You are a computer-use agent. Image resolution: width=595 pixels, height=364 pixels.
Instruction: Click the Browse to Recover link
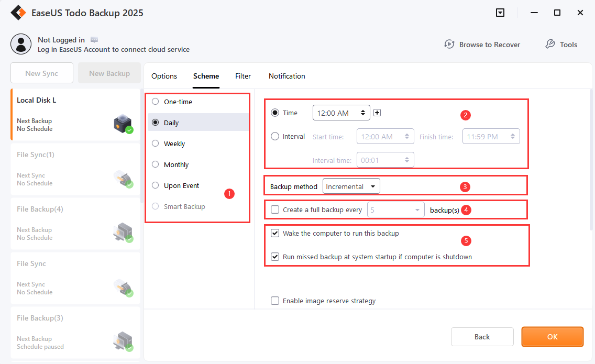coord(490,45)
